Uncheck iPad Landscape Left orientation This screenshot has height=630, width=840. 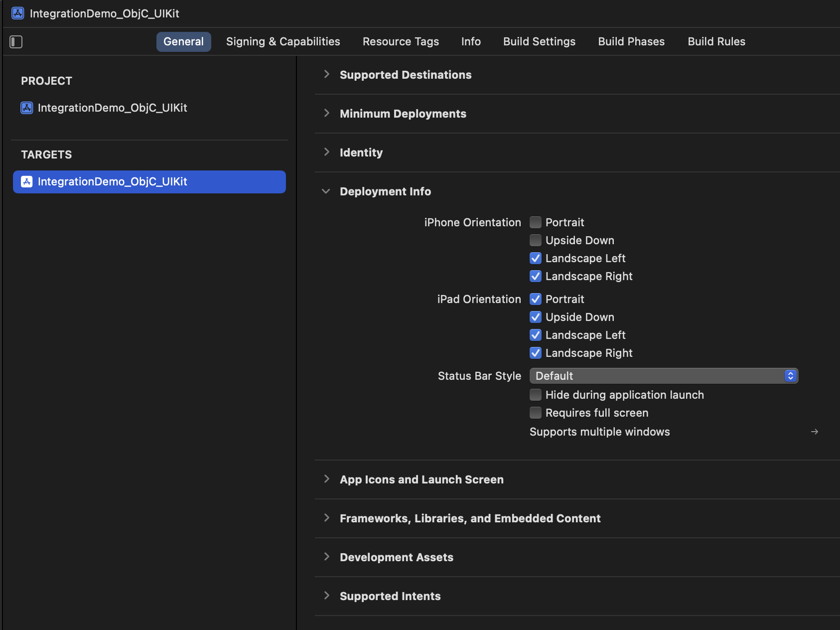pos(536,335)
